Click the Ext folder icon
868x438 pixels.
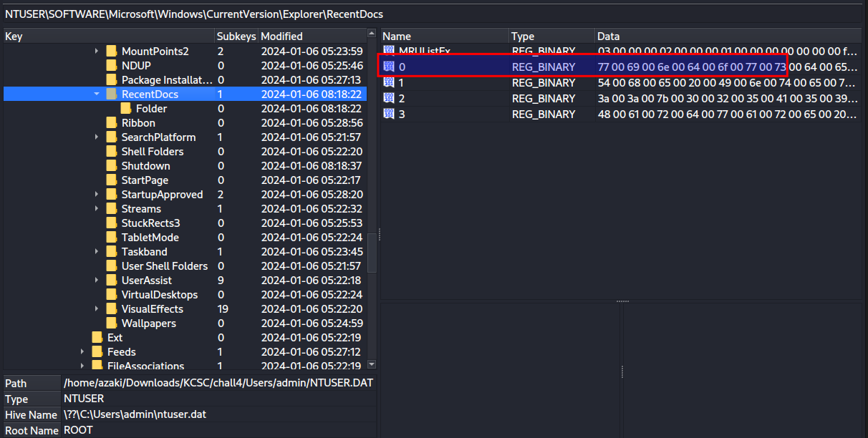click(97, 337)
